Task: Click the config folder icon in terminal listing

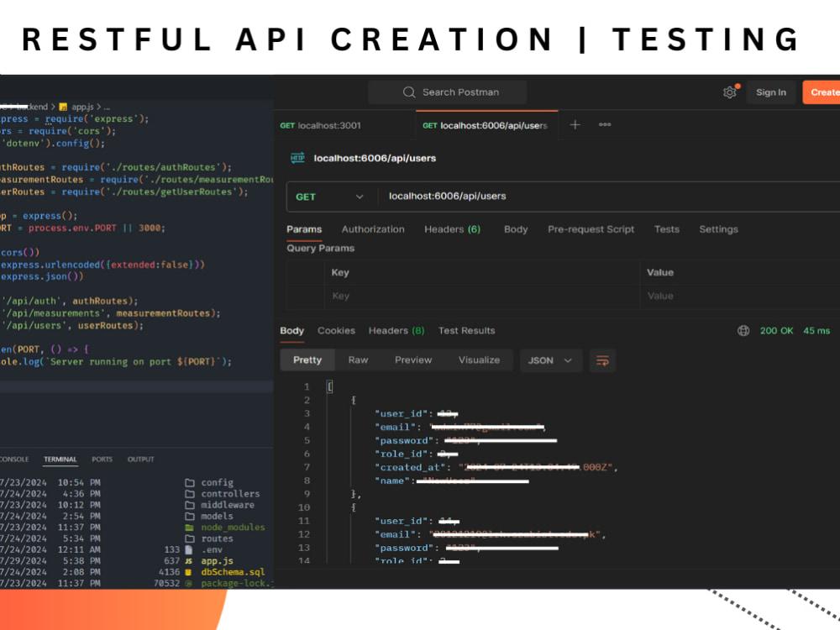Action: pos(190,482)
